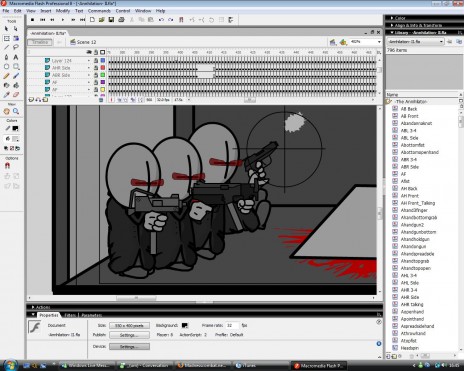Open the Control menu
This screenshot has height=371, width=464.
pyautogui.click(x=123, y=11)
